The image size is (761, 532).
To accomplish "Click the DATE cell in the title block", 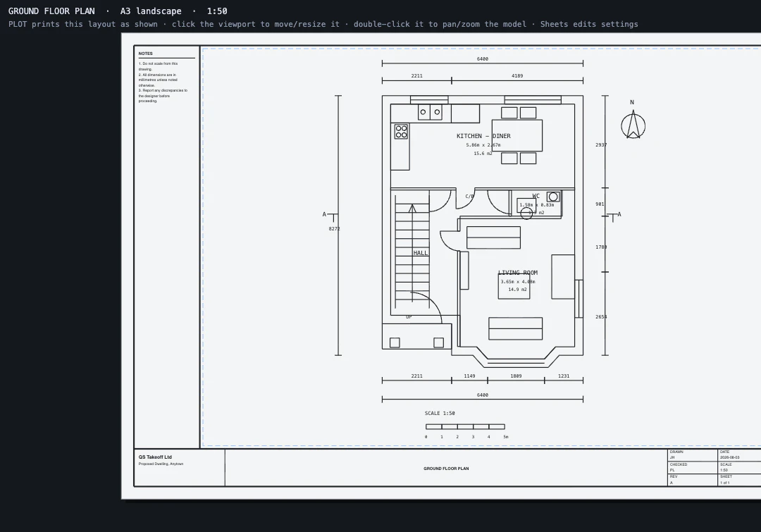I will point(740,454).
